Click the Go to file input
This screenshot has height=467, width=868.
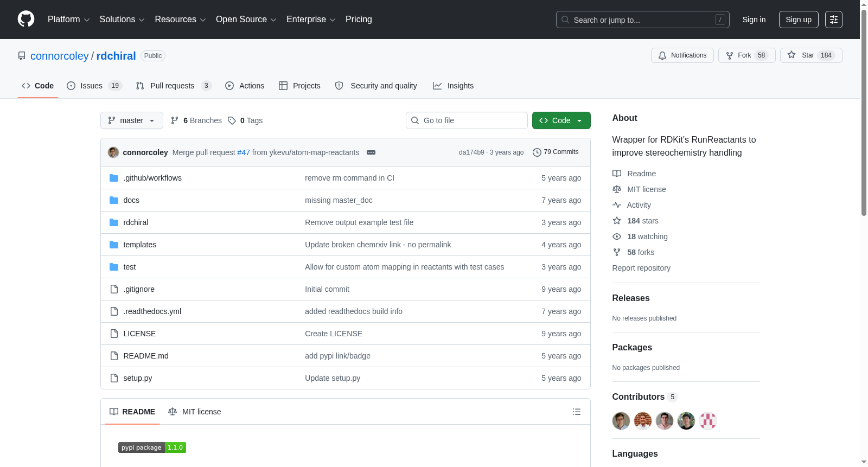click(x=467, y=120)
